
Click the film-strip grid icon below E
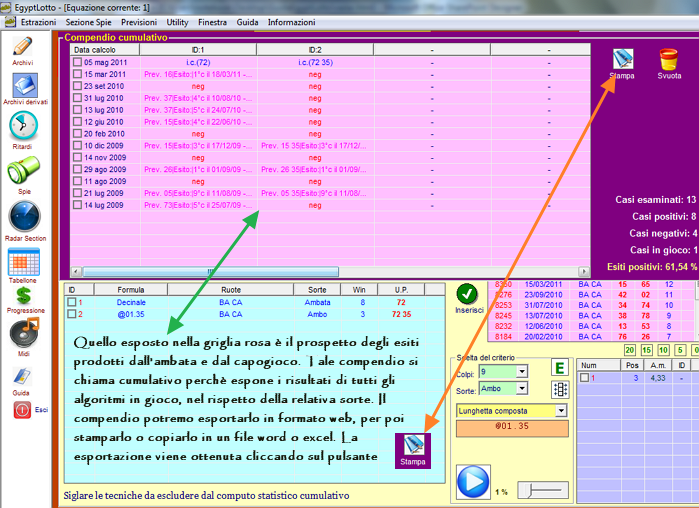(x=560, y=389)
